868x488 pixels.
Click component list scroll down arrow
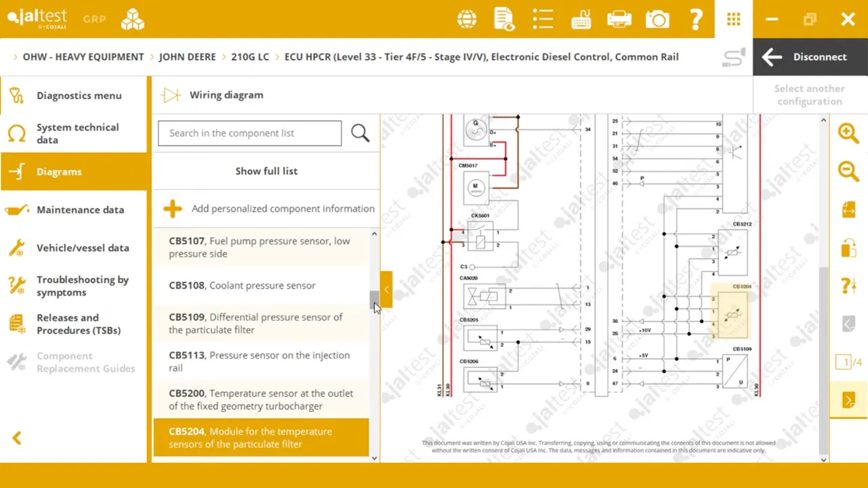pos(374,458)
